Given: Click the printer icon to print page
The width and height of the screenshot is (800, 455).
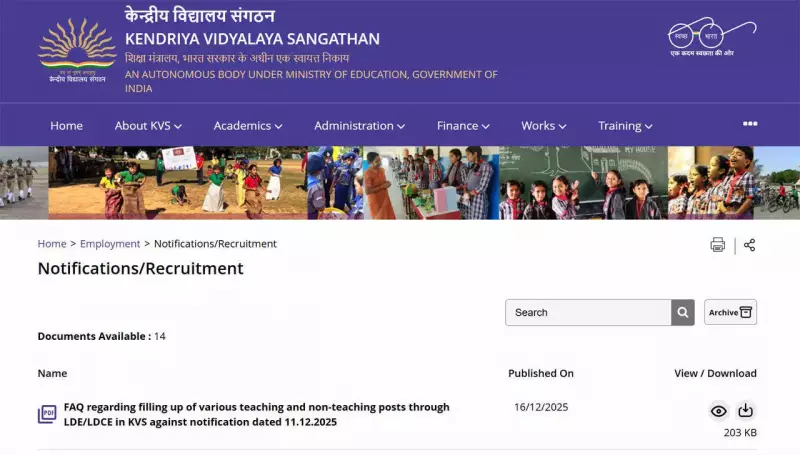Looking at the screenshot, I should pyautogui.click(x=717, y=245).
